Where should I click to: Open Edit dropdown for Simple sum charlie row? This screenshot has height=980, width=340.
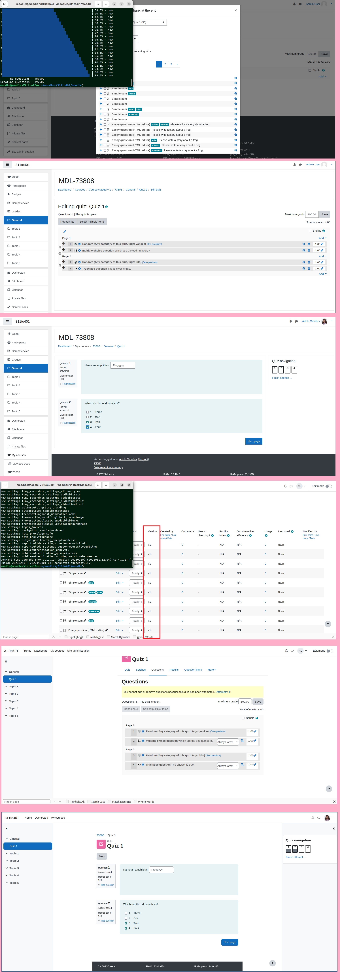(119, 602)
